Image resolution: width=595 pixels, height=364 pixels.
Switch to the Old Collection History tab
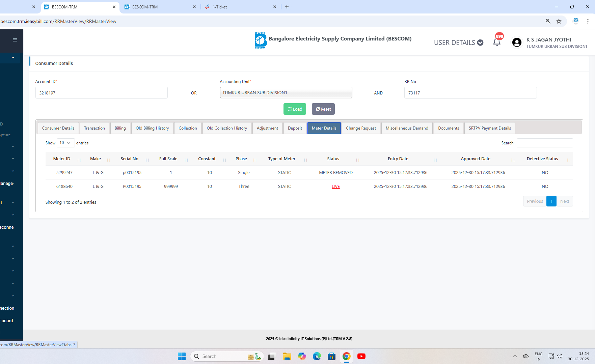coord(227,128)
